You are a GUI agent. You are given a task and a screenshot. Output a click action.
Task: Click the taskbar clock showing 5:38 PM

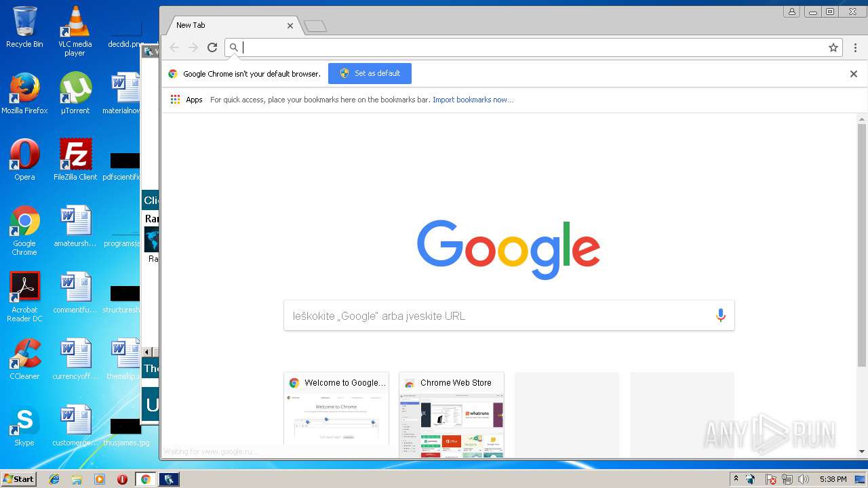tap(833, 479)
